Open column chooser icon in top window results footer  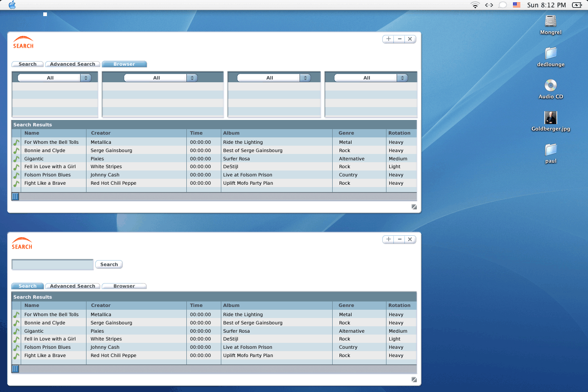(15, 197)
